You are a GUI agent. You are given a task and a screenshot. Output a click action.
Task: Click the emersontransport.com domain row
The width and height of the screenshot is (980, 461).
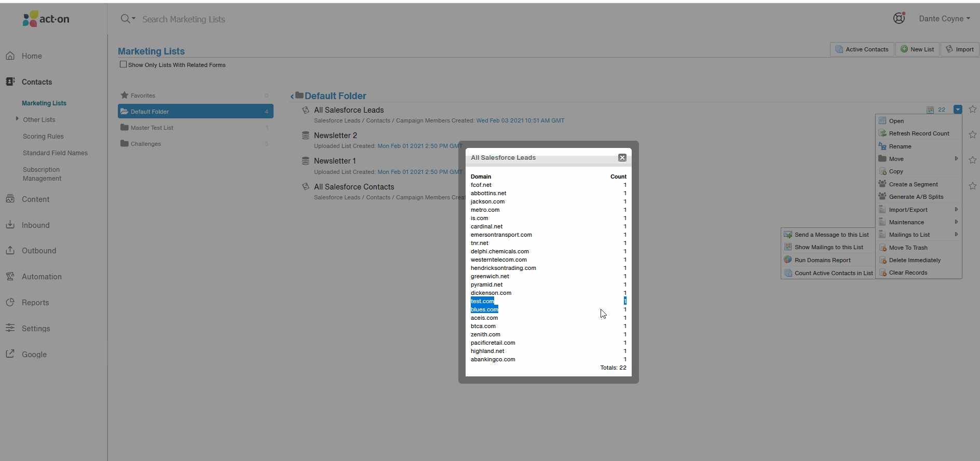548,235
